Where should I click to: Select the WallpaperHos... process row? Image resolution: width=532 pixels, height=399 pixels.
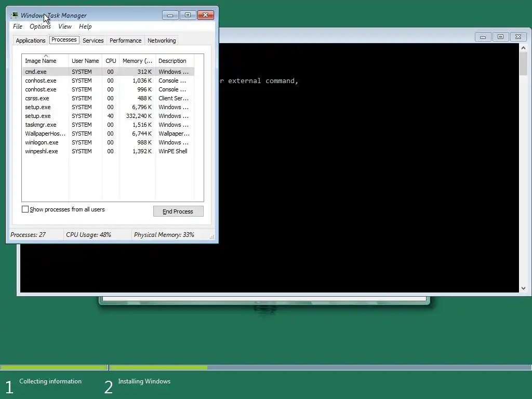click(x=108, y=134)
